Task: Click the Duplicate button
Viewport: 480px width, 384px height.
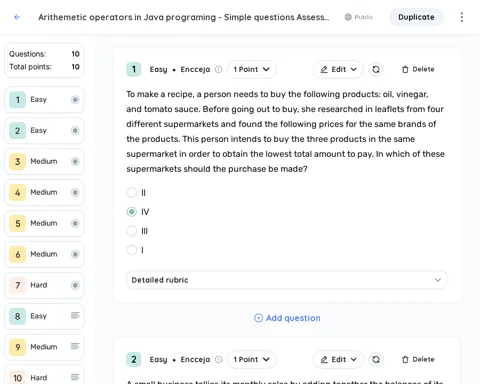Action: [416, 17]
